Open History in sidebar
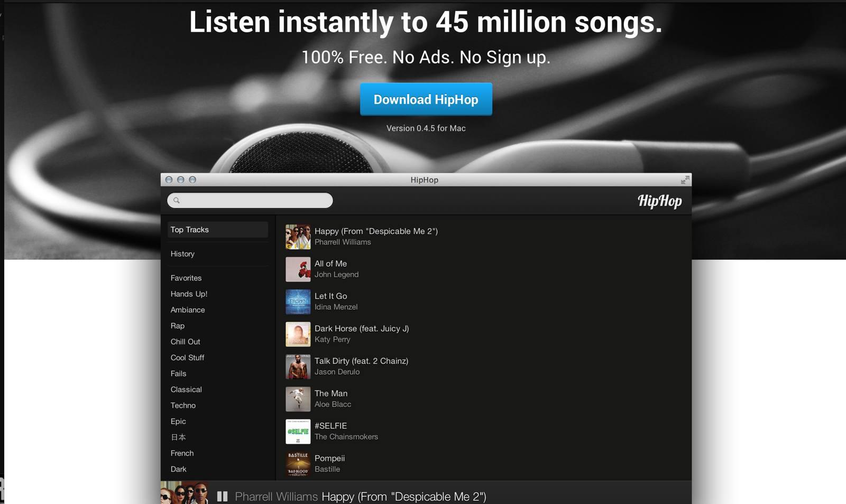Viewport: 846px width, 504px height. (182, 254)
